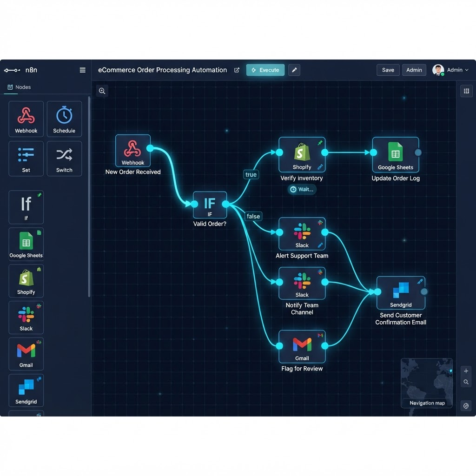Click the Wait... status pill

[302, 190]
